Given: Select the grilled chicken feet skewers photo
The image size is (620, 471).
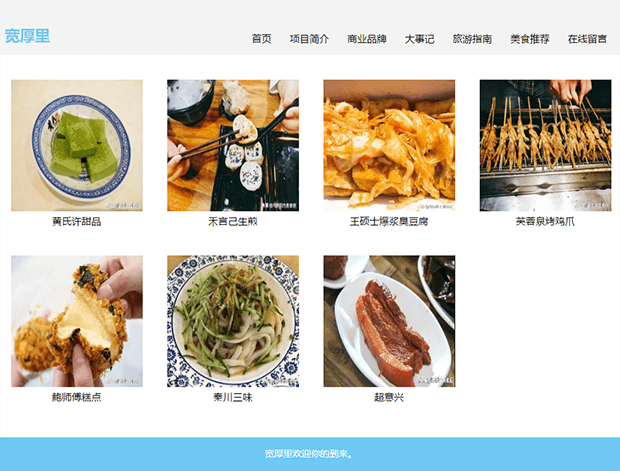Looking at the screenshot, I should (545, 145).
